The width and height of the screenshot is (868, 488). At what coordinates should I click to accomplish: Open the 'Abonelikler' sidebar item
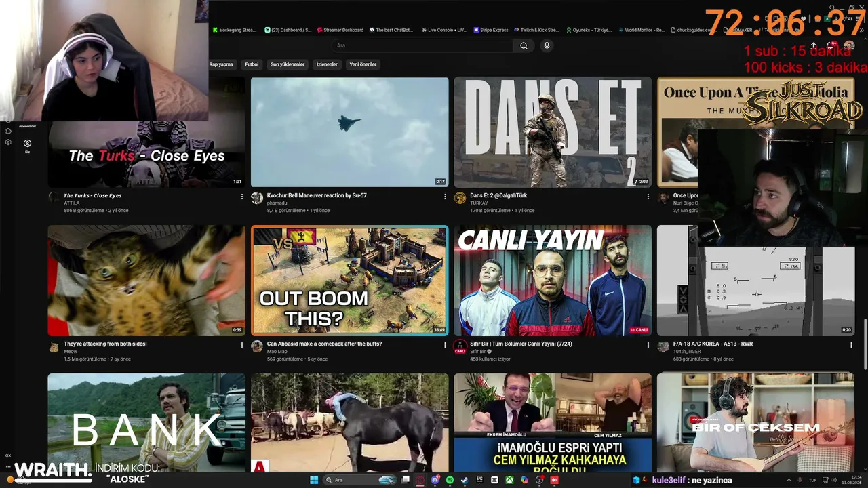tap(27, 126)
